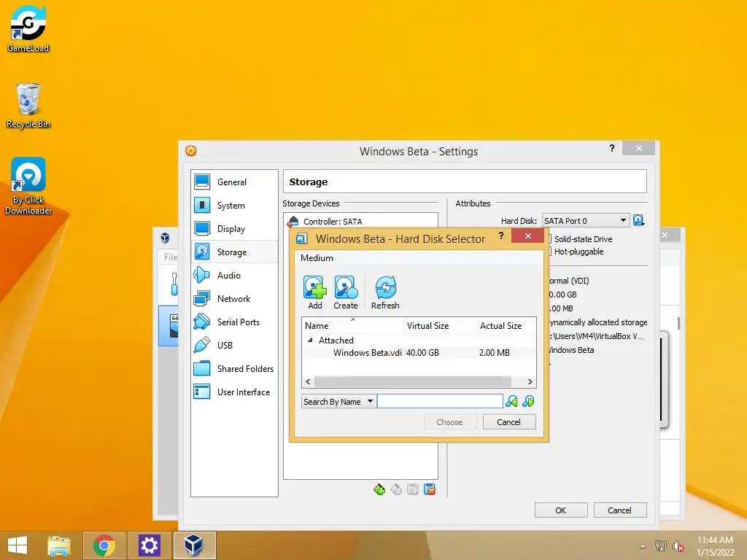The width and height of the screenshot is (747, 560).
Task: Open the System settings category
Action: (234, 205)
